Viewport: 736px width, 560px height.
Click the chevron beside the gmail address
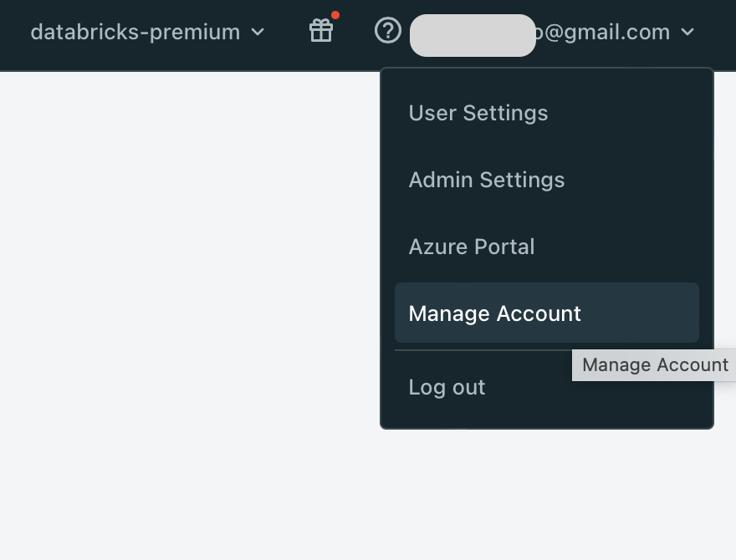coord(687,32)
